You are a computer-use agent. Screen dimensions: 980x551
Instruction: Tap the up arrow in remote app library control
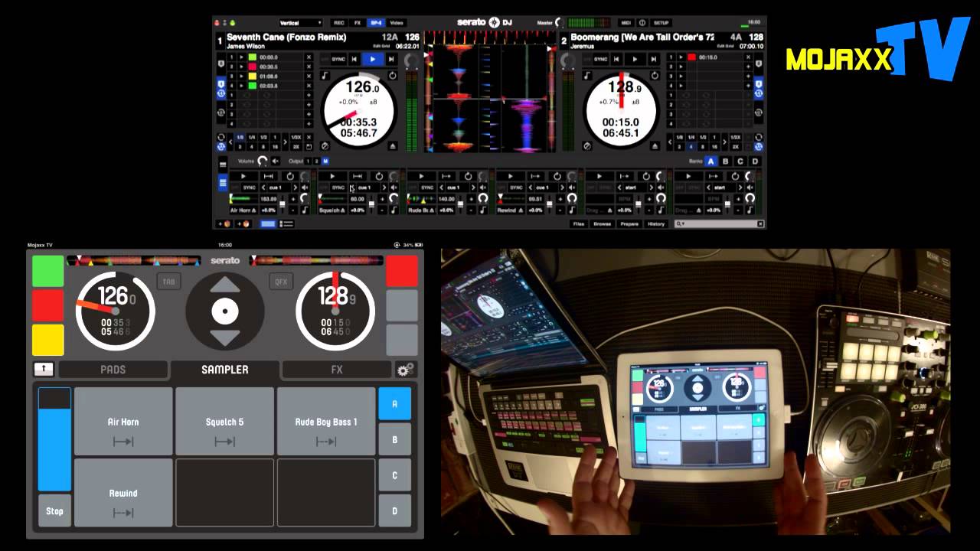click(x=225, y=285)
